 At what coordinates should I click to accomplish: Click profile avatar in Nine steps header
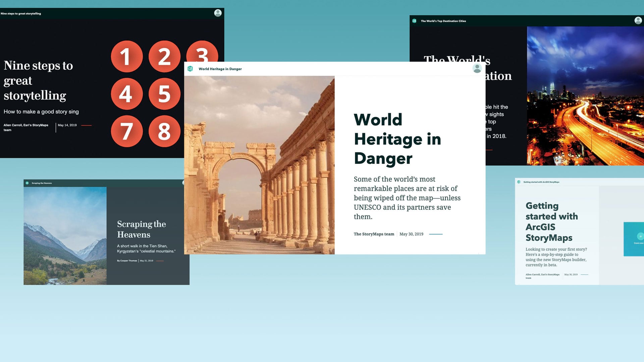coord(218,13)
